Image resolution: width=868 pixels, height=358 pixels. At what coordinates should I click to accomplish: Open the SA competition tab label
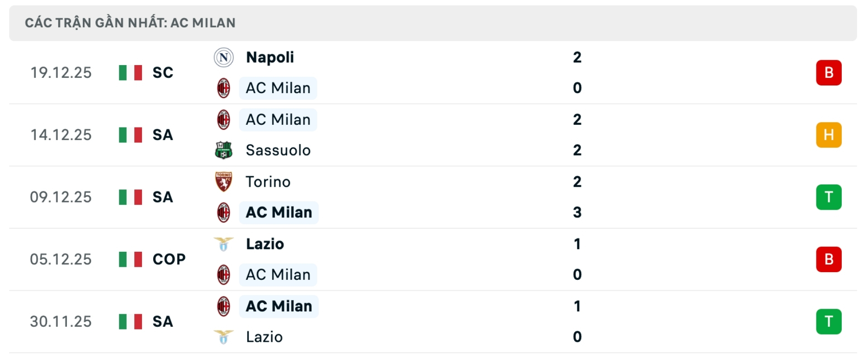click(x=163, y=135)
